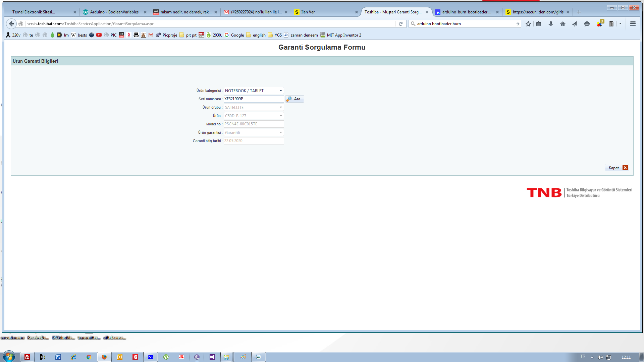The width and height of the screenshot is (644, 362).
Task: Click the Kapat close button
Action: click(616, 168)
